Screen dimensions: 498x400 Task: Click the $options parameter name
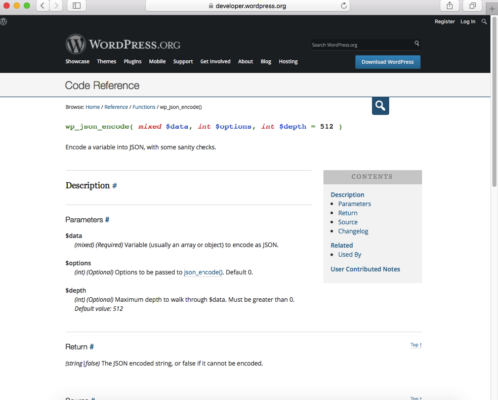click(x=78, y=263)
